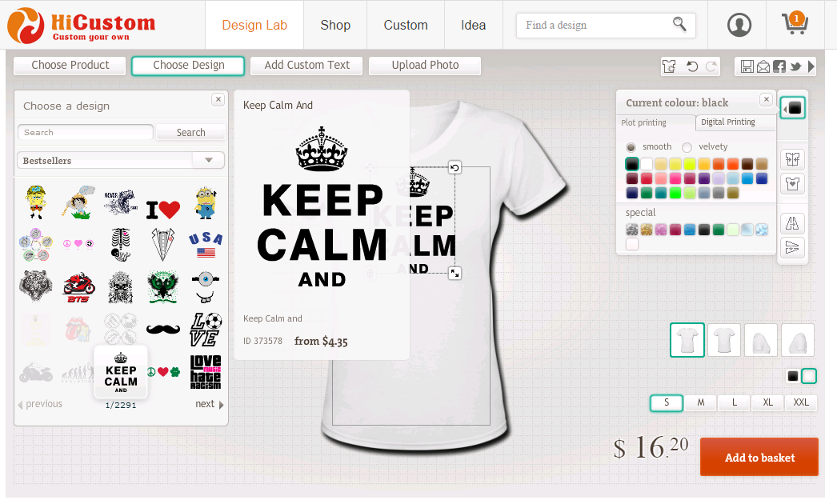The image size is (837, 504).
Task: Pick the white plot colour swatch
Action: pyautogui.click(x=647, y=164)
